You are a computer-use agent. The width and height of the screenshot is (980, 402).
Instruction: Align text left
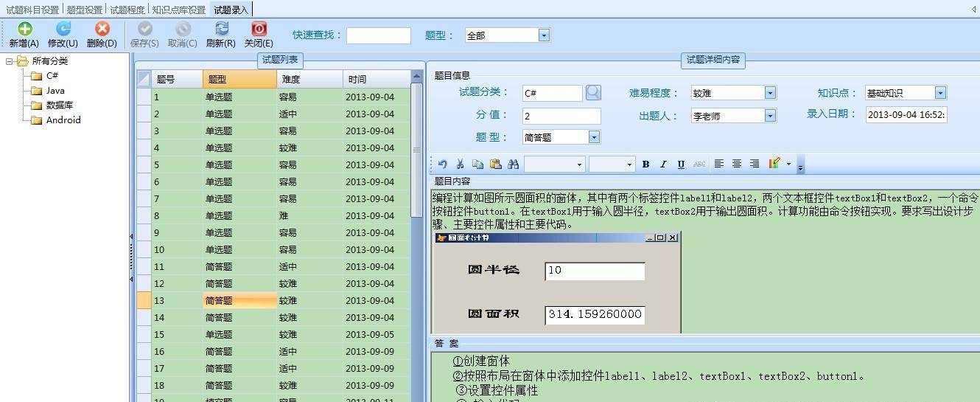[x=719, y=164]
